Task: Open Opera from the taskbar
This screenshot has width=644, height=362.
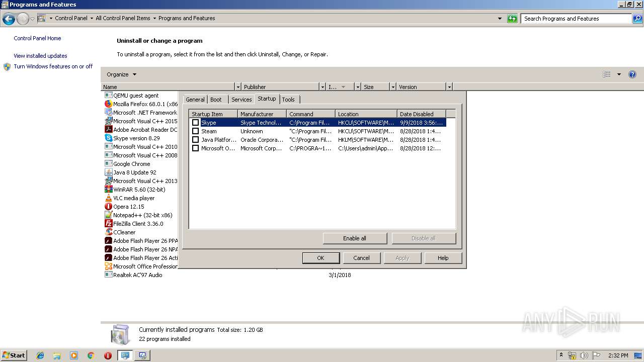Action: click(x=108, y=355)
